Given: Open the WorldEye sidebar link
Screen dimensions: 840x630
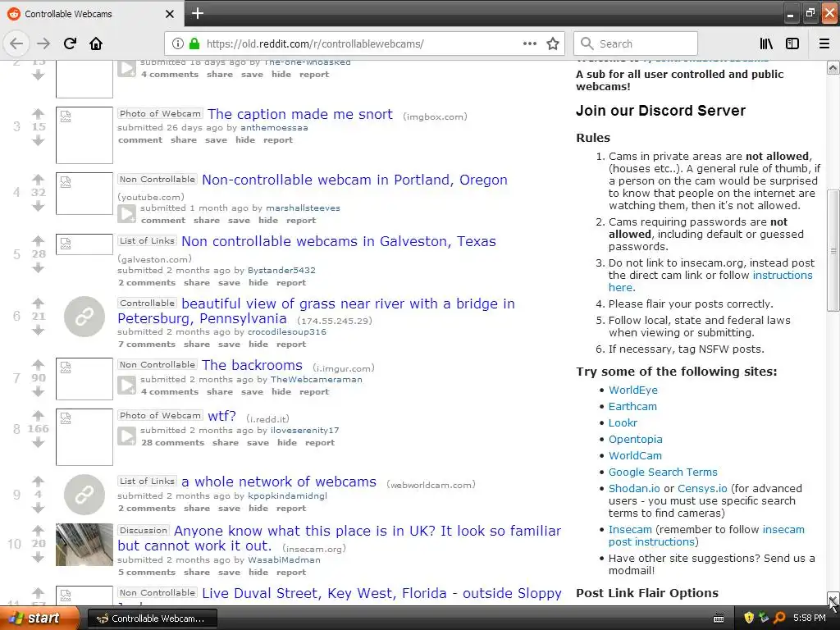Looking at the screenshot, I should pos(632,390).
